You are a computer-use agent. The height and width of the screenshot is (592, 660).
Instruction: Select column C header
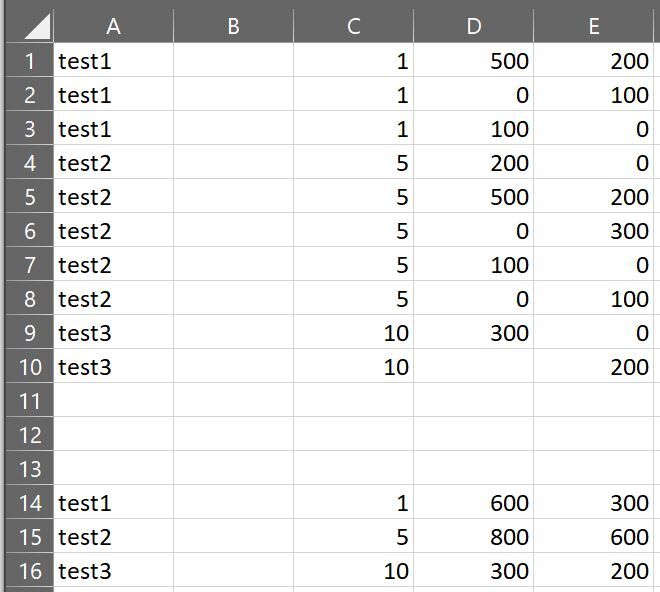point(354,26)
